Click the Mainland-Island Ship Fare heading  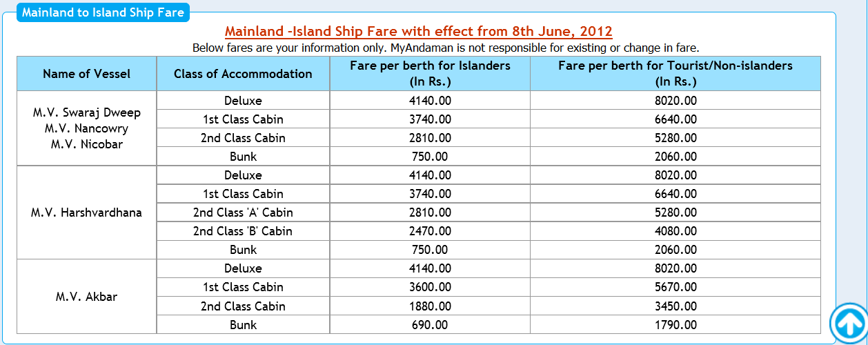(419, 31)
